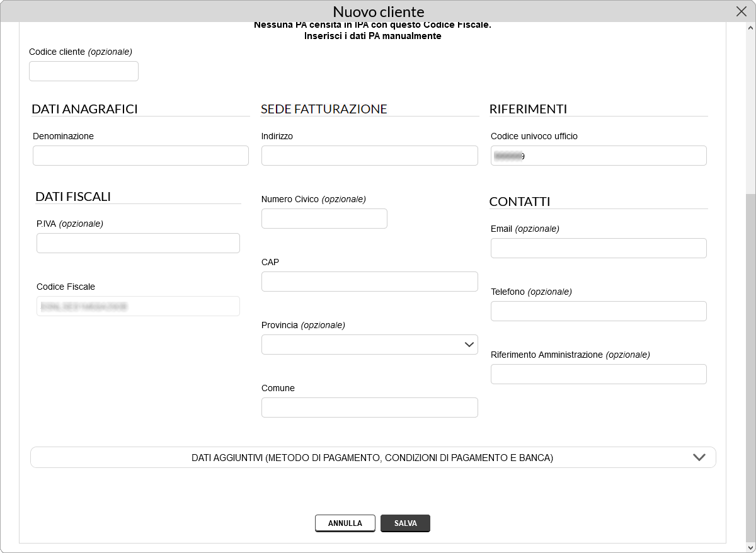Screen dimensions: 756x553
Task: Click the 'Inserisci i dati PA manualmente' message
Action: (372, 36)
